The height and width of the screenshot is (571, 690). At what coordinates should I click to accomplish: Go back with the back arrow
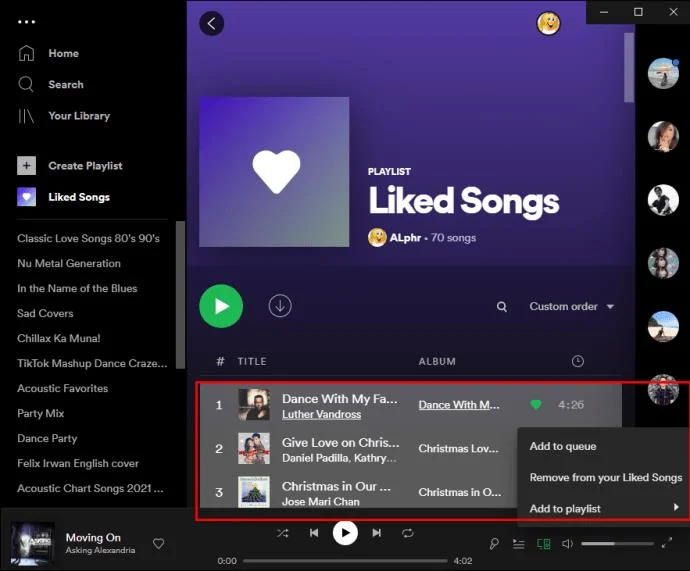(x=212, y=23)
